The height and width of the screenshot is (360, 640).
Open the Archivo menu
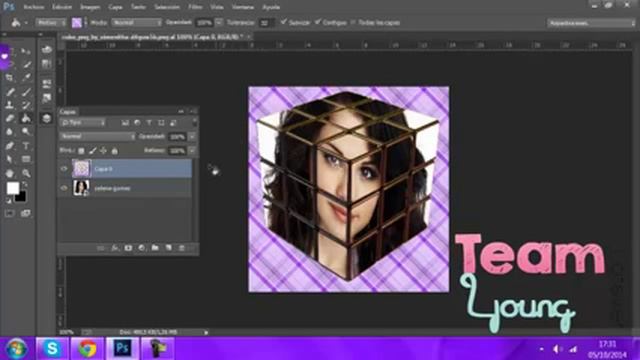pos(34,7)
